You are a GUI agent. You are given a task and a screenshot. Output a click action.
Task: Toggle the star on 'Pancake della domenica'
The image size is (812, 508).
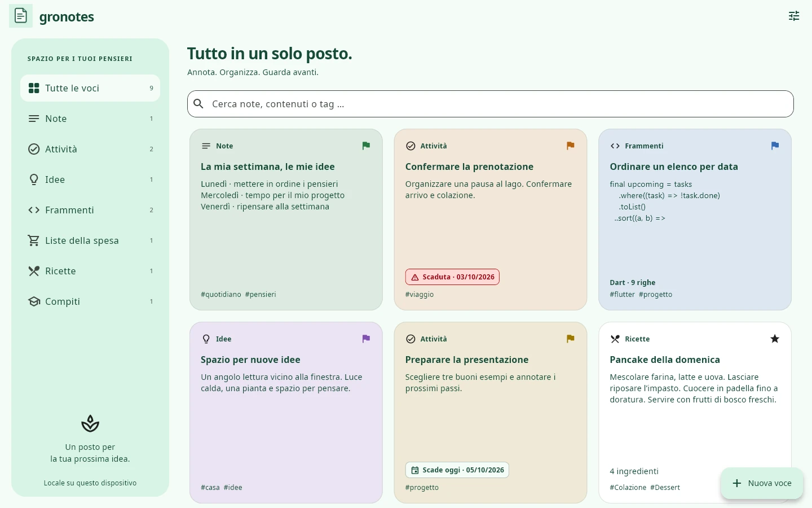(x=775, y=339)
